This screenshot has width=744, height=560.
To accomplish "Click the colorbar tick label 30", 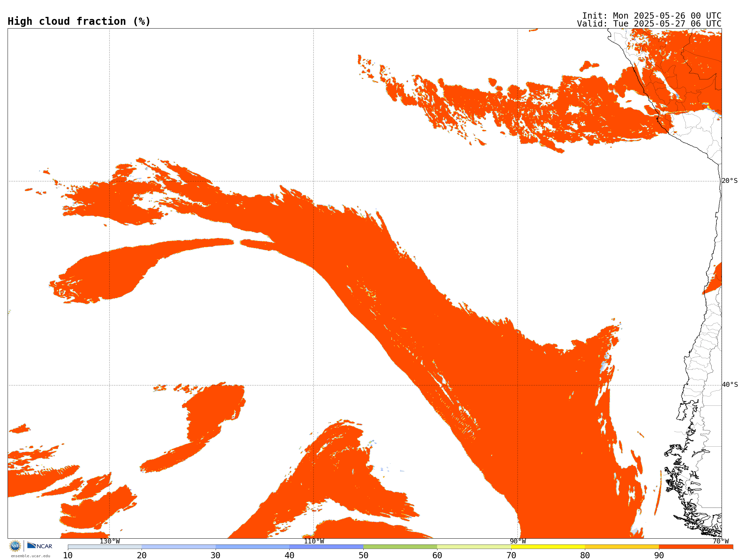I will pos(216,556).
